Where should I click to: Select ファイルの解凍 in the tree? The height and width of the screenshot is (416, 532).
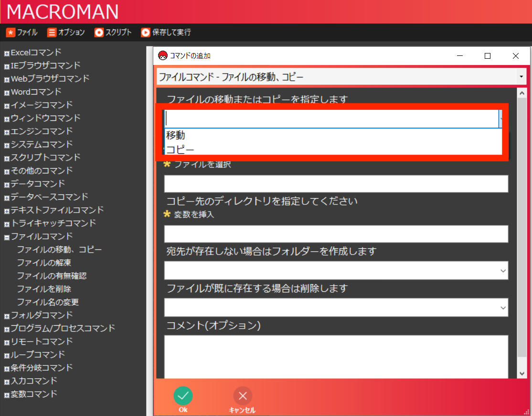(44, 263)
